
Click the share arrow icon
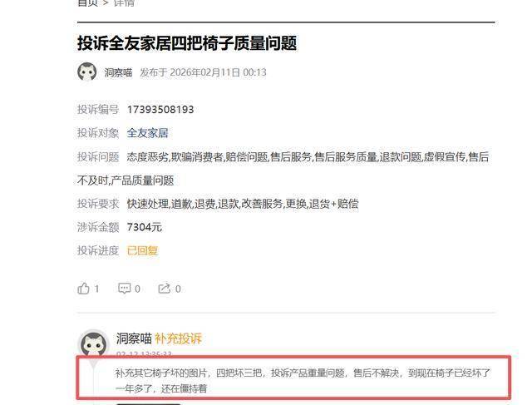(x=165, y=289)
